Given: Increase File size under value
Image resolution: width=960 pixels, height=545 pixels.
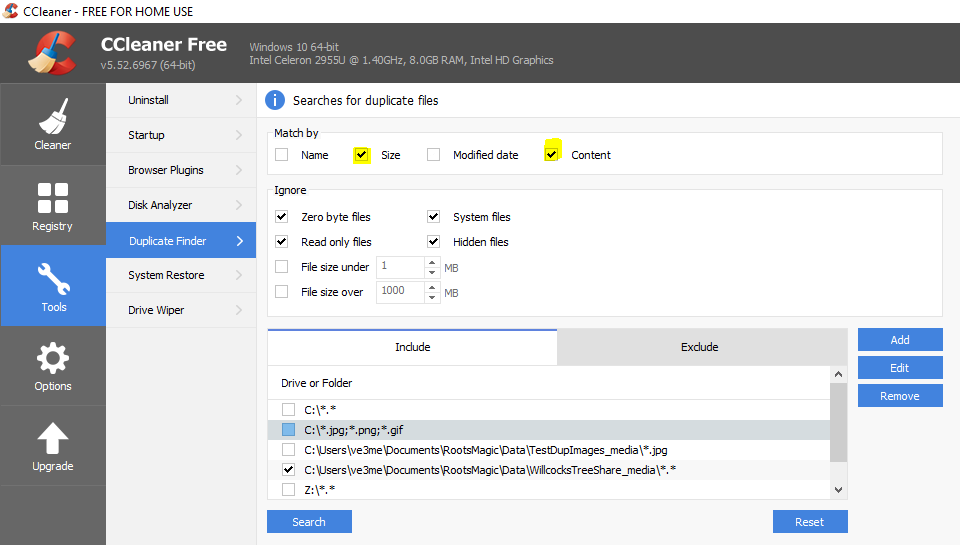Looking at the screenshot, I should [432, 262].
